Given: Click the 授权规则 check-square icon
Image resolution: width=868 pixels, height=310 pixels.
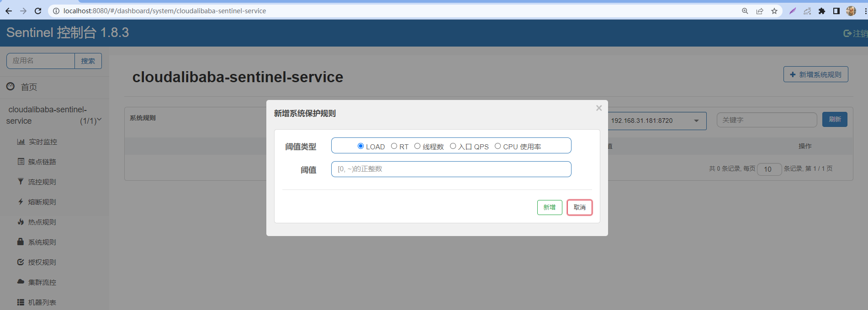Looking at the screenshot, I should click(x=21, y=262).
